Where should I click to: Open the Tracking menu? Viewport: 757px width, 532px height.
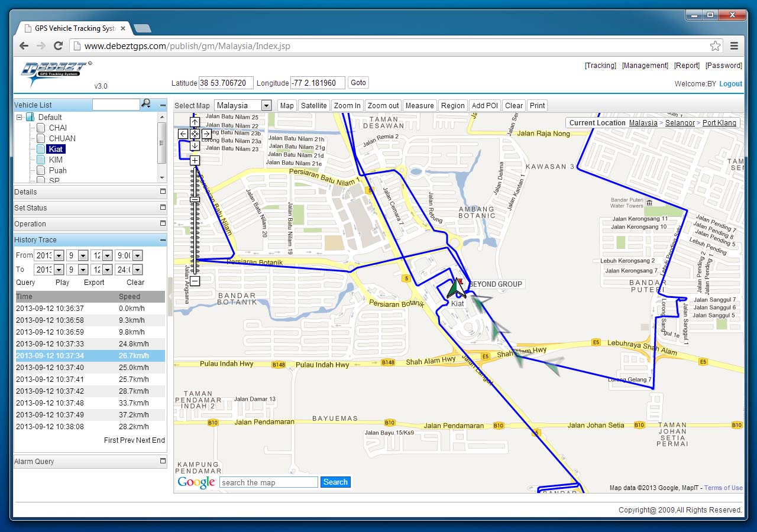click(x=600, y=66)
